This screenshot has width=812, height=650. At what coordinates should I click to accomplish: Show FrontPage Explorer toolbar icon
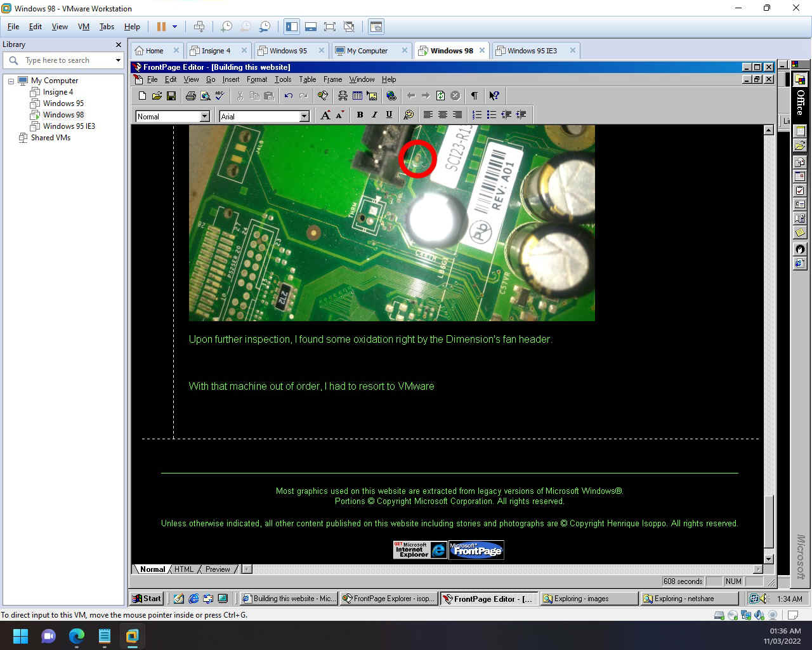[323, 96]
